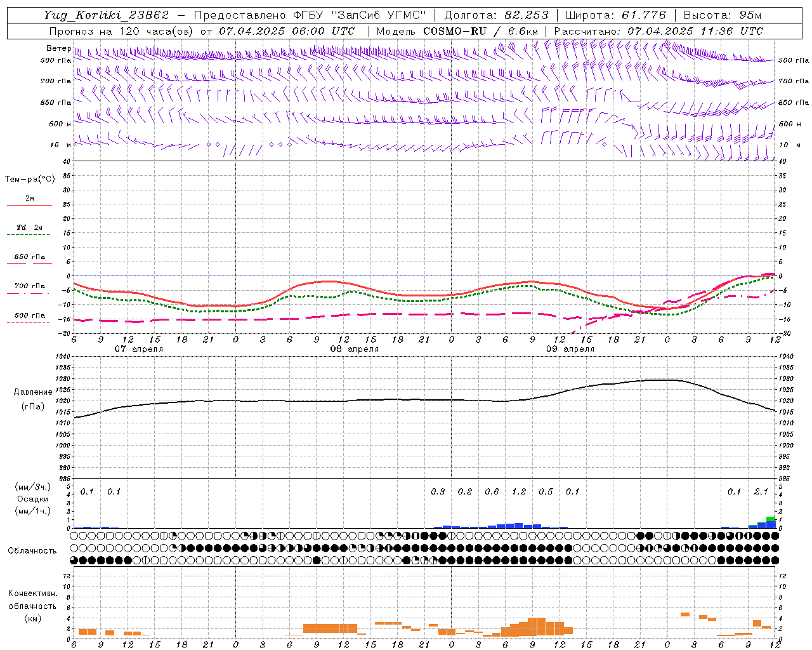Click the longitude value Долгота: 82.253
The width and height of the screenshot is (812, 650).
point(496,15)
